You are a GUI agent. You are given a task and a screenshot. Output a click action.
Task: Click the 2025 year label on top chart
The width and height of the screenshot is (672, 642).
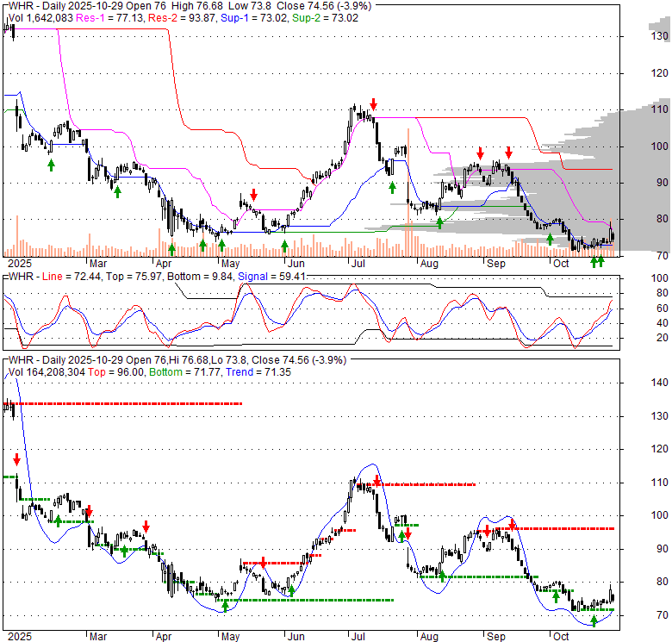pyautogui.click(x=20, y=263)
